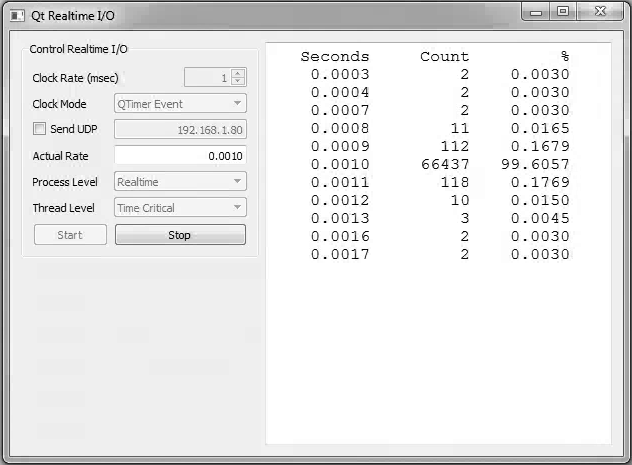Click the count value 3
Screen dimensions: 632x465
[465, 218]
